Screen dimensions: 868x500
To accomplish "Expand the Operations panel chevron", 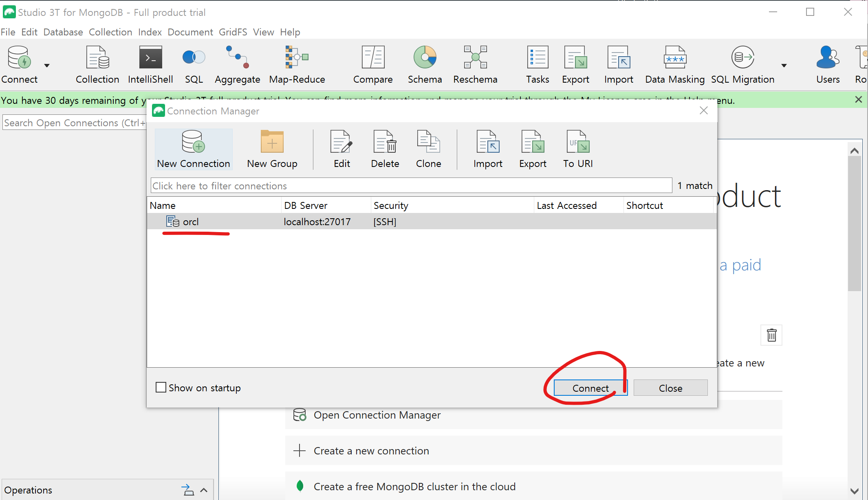I will 204,490.
